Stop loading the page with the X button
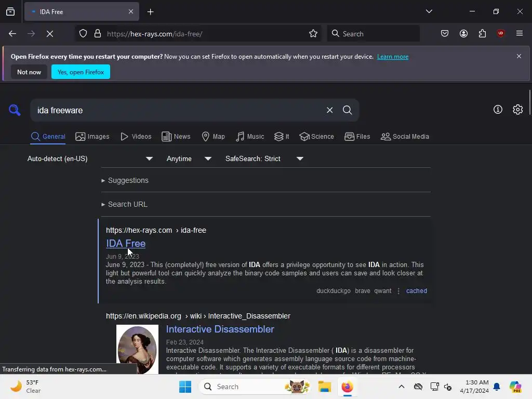The height and width of the screenshot is (399, 532). [50, 34]
